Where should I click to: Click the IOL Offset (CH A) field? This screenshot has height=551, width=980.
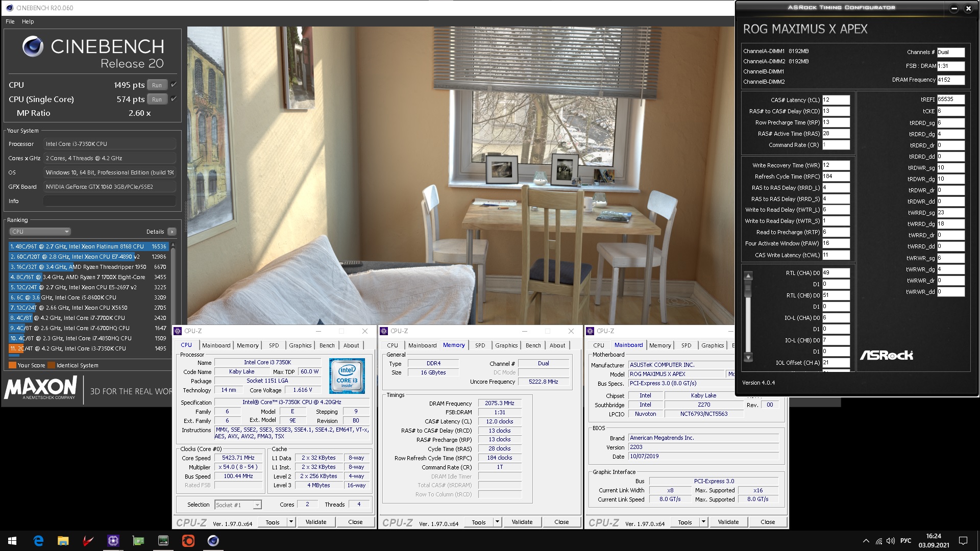click(x=836, y=363)
